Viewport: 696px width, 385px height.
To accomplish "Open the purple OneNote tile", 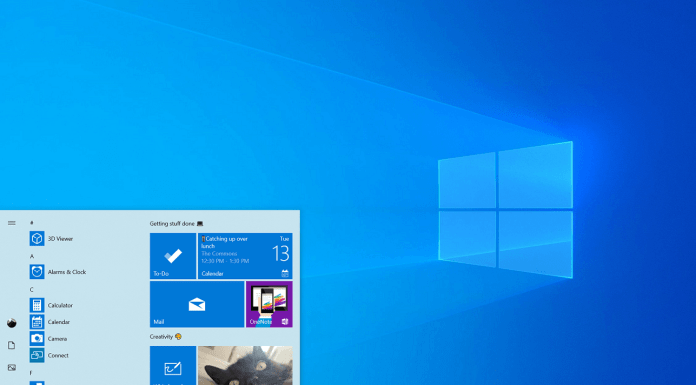I will coord(269,304).
